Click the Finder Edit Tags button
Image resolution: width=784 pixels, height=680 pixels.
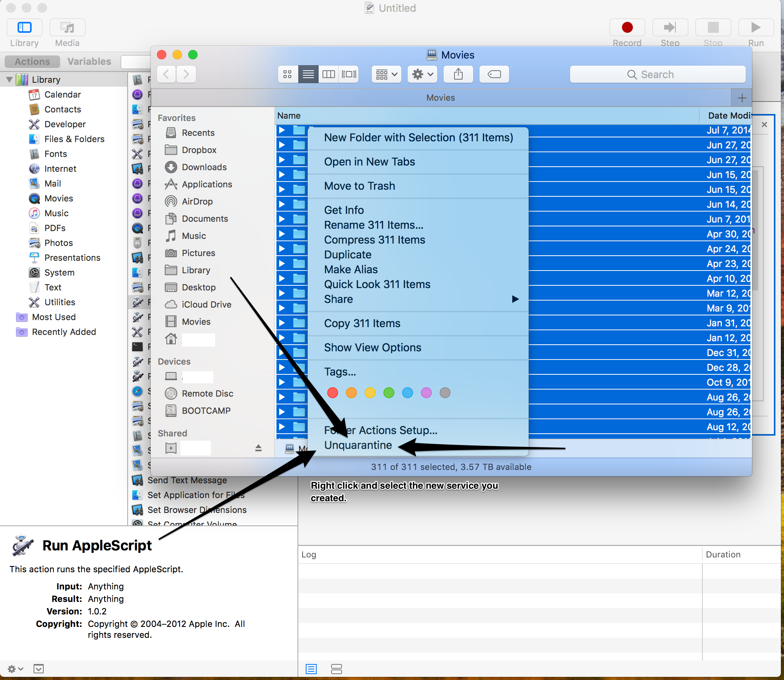pos(494,74)
